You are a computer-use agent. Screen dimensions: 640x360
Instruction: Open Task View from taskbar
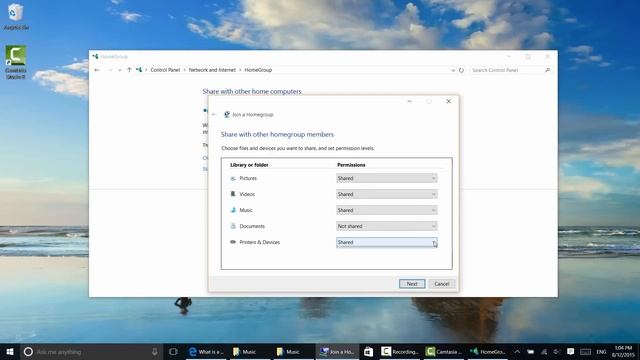173,351
